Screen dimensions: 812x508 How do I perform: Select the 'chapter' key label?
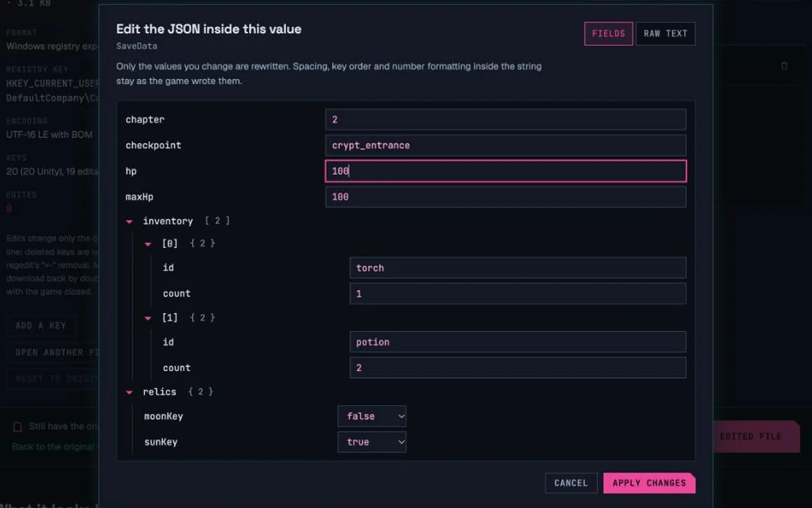point(145,119)
